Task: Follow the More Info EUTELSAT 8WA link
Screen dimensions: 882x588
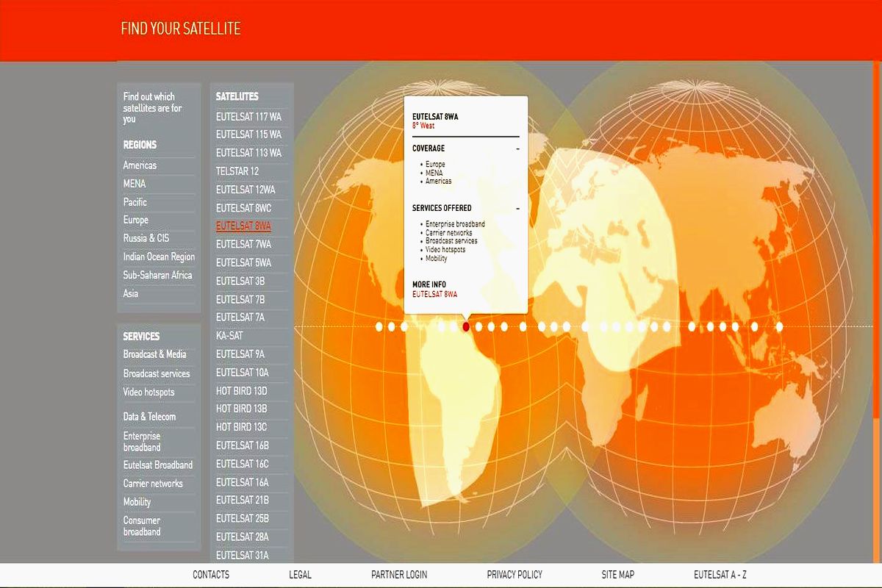Action: click(x=435, y=294)
